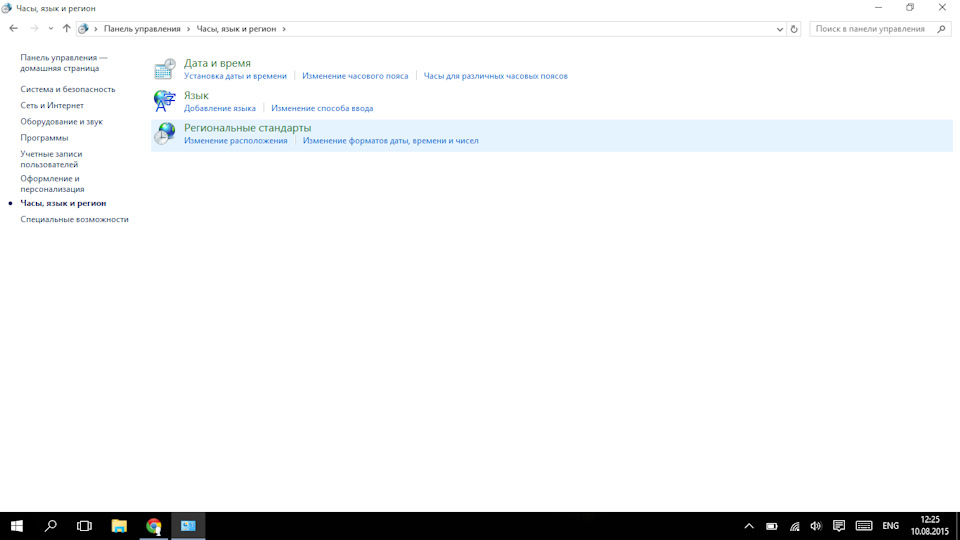
Task: Check battery status in tray
Action: tap(771, 526)
